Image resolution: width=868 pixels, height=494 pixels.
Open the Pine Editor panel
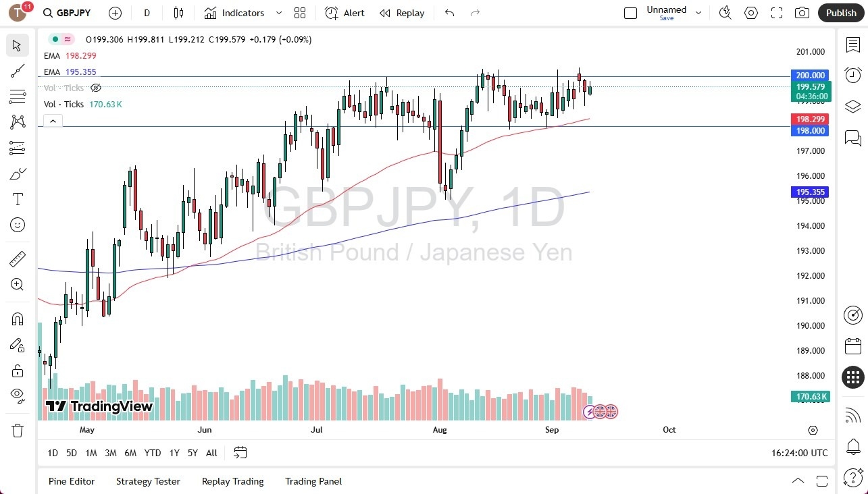(x=72, y=481)
